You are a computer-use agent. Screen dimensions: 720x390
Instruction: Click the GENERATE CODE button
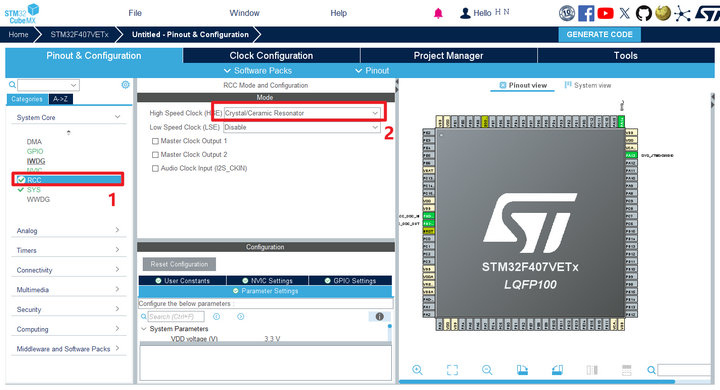pos(599,34)
